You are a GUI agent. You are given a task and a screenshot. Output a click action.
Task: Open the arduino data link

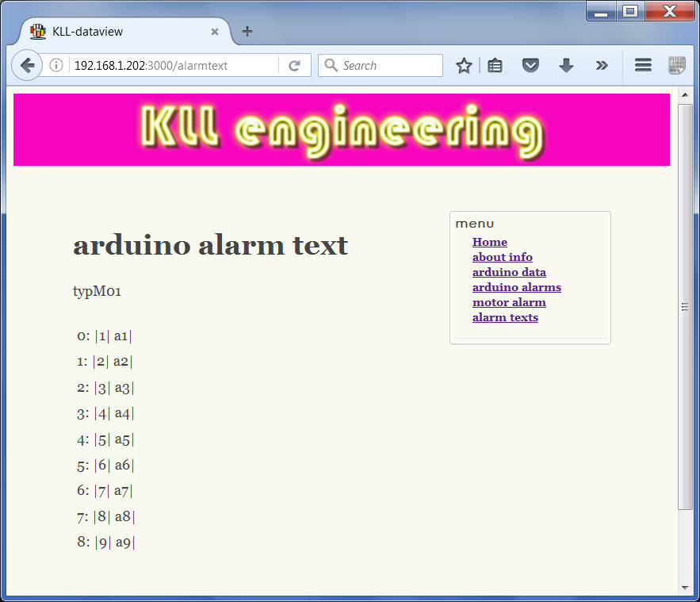click(x=509, y=272)
